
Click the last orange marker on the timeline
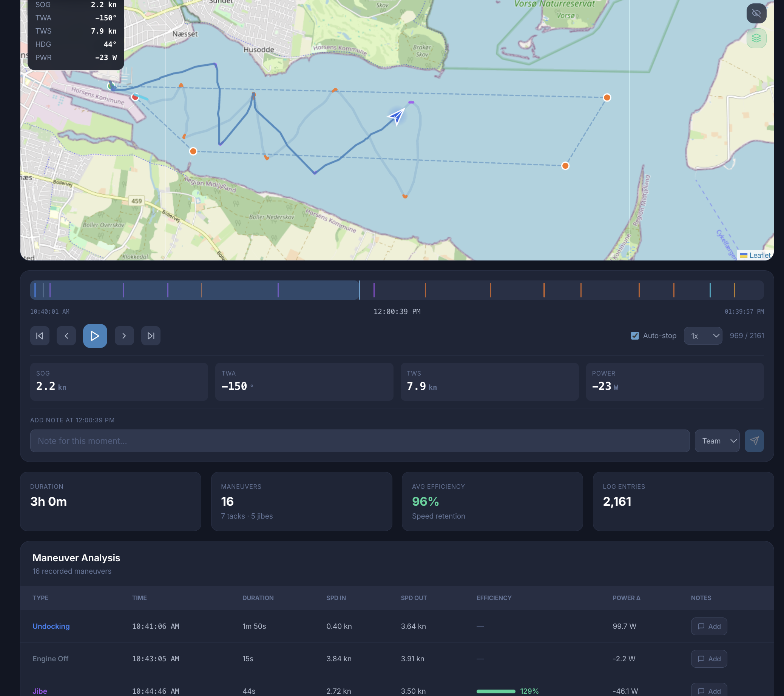pos(734,290)
